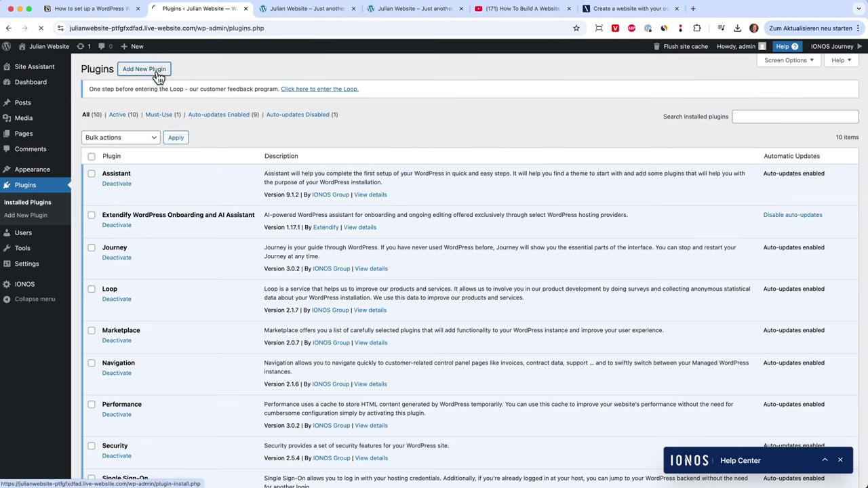Tick the Performance plugin checkbox
The height and width of the screenshot is (488, 868).
pyautogui.click(x=92, y=404)
